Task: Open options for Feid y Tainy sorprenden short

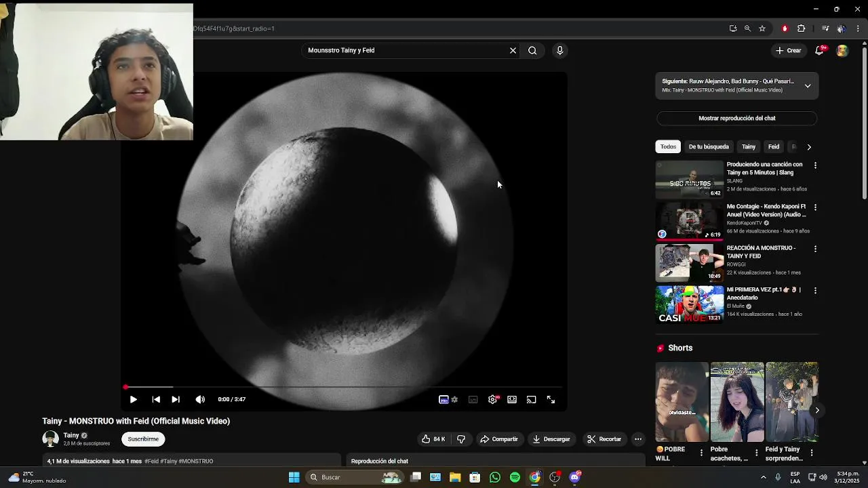Action: point(812,453)
